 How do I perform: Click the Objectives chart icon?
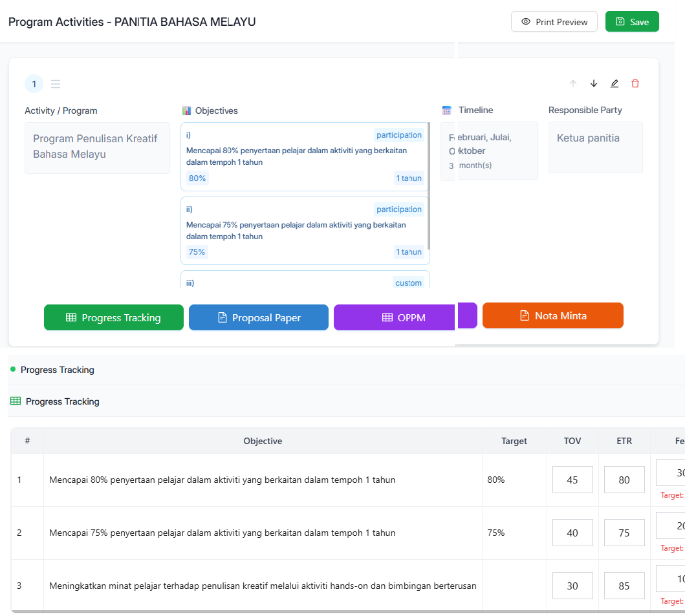click(x=187, y=111)
